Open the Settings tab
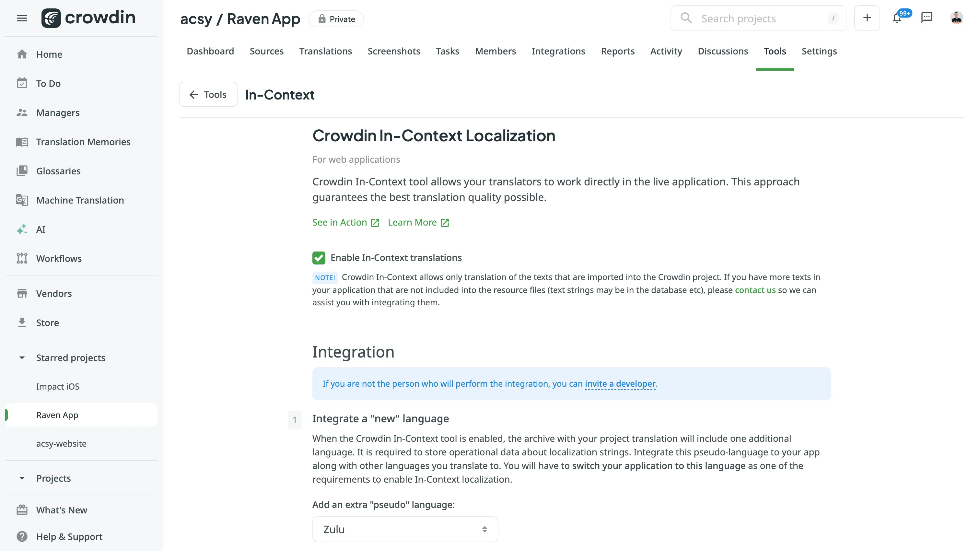The height and width of the screenshot is (551, 980). 819,51
